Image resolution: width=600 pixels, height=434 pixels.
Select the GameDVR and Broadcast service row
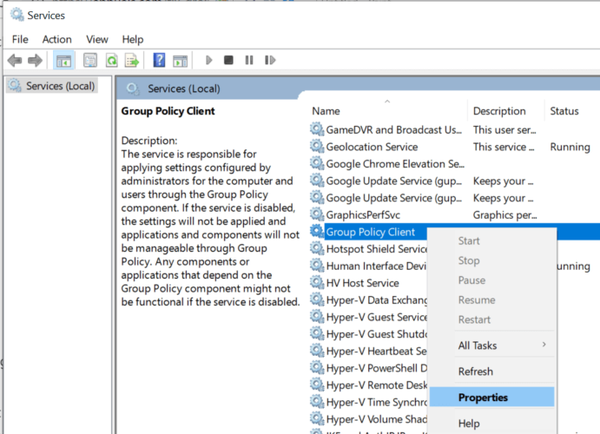pos(454,130)
